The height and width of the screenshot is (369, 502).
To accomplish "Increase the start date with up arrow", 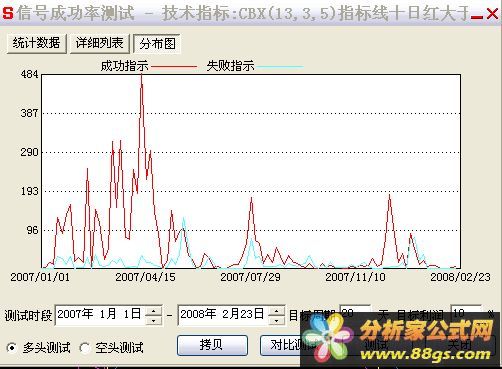I will (x=154, y=311).
